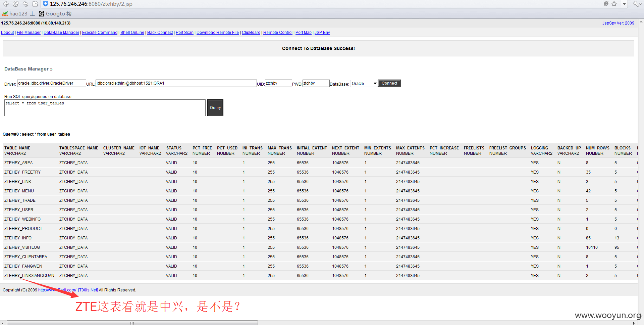Click the DataBase Manager » heading
Image resolution: width=644 pixels, height=325 pixels.
(29, 69)
